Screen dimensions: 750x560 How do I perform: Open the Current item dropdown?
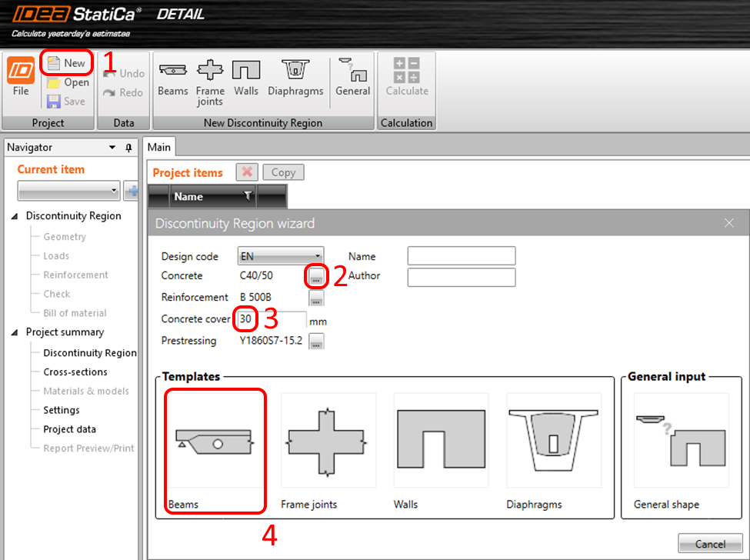click(x=68, y=190)
